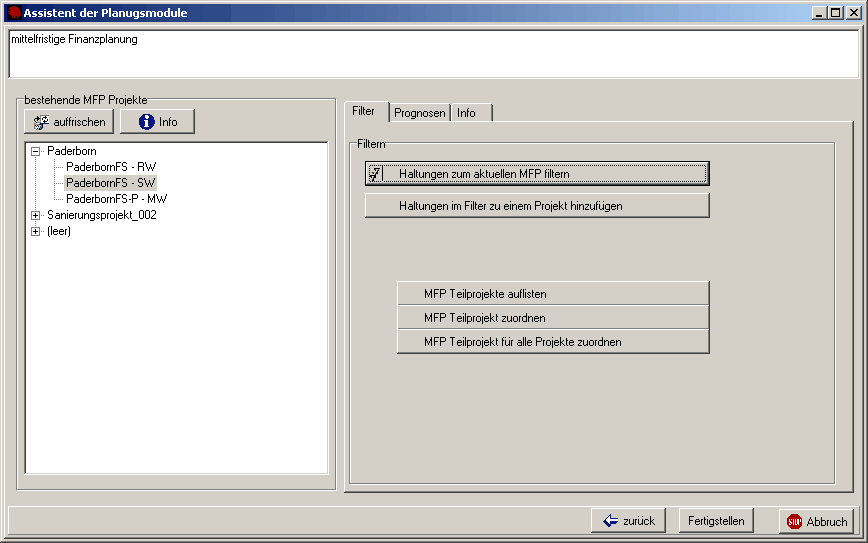
Task: Click the mittelfristige Finanzplanung text field
Action: [x=433, y=53]
